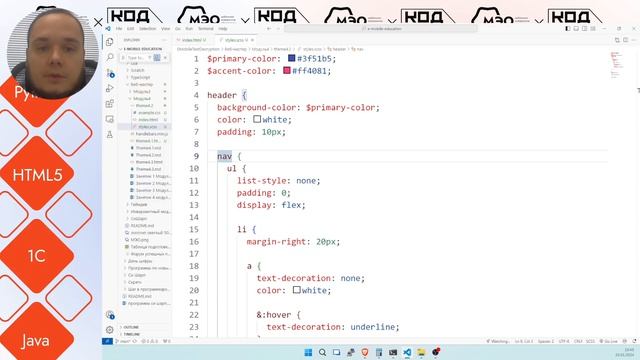The height and width of the screenshot is (360, 640).
Task: Open the Manage gear icon
Action: point(109,329)
